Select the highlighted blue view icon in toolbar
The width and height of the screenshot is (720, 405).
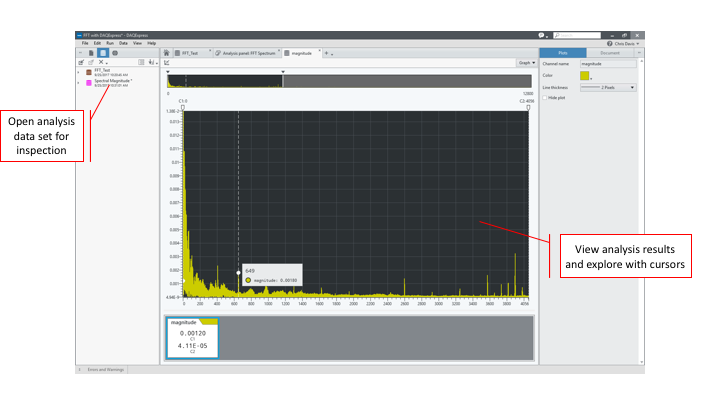(103, 52)
